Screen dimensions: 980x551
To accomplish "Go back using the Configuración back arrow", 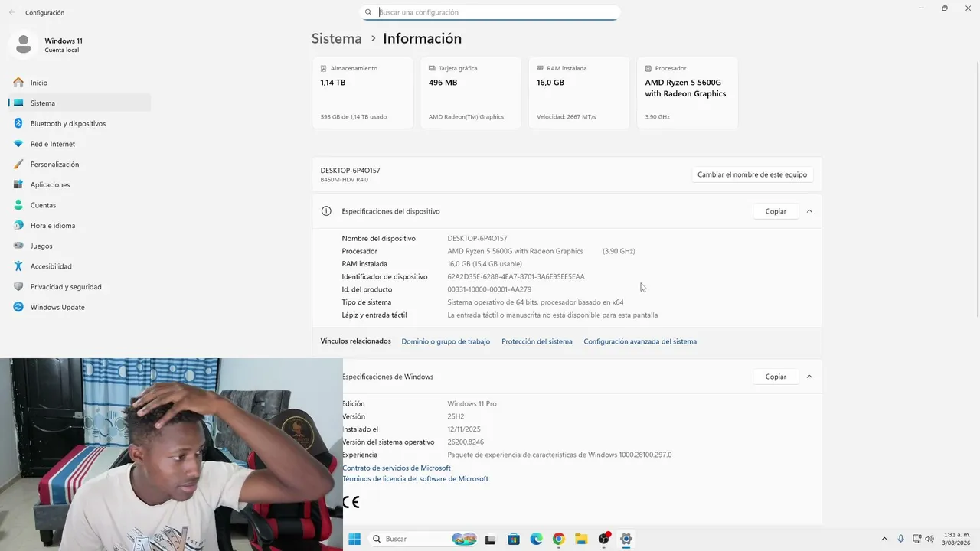I will point(11,12).
